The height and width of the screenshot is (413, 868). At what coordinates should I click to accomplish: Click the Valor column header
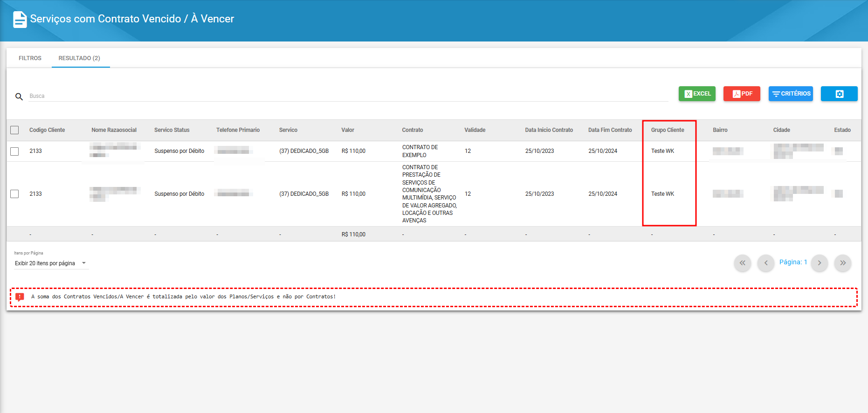click(x=348, y=130)
